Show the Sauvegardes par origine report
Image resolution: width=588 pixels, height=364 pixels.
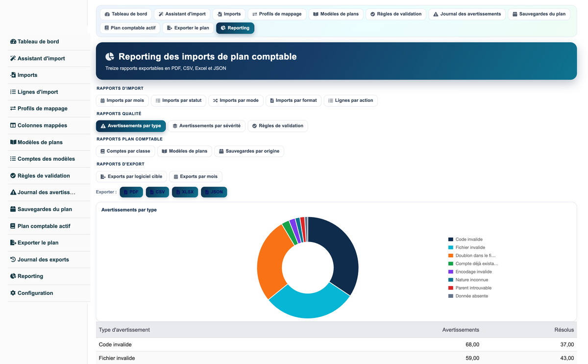point(249,151)
